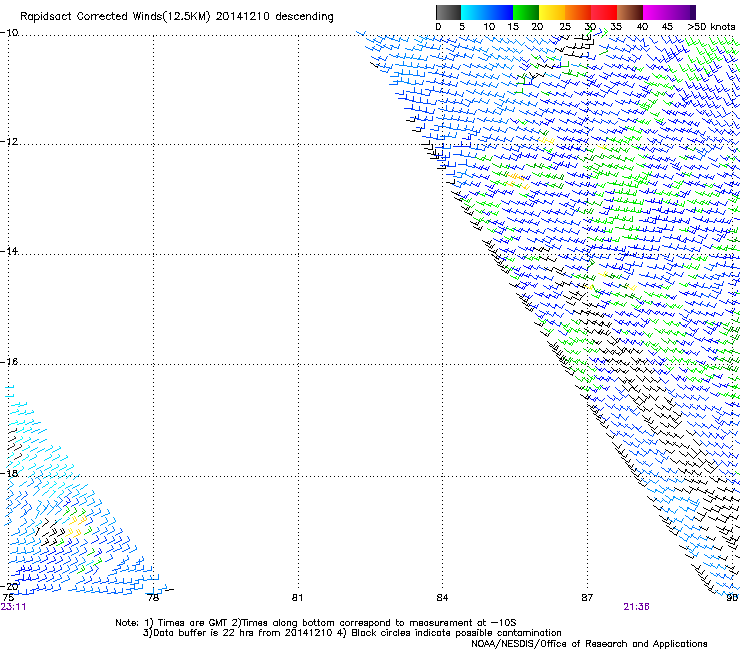Click the '45' color scale label
The image size is (740, 650).
667,27
